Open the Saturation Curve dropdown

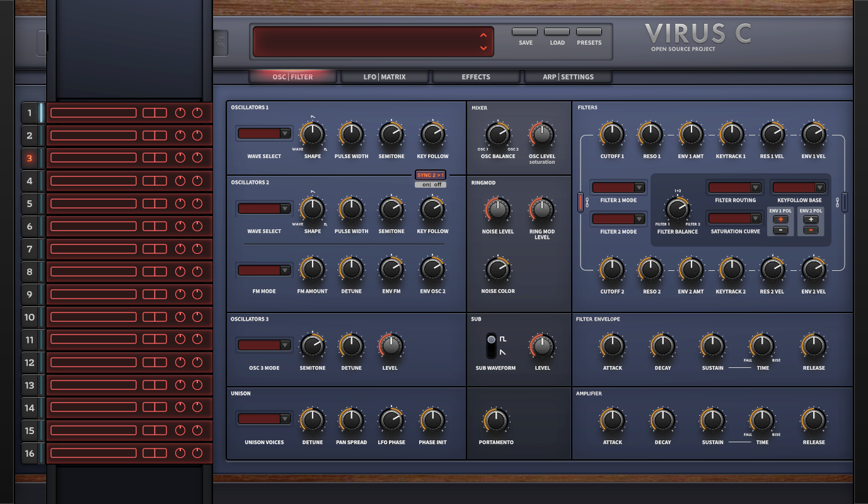click(735, 219)
